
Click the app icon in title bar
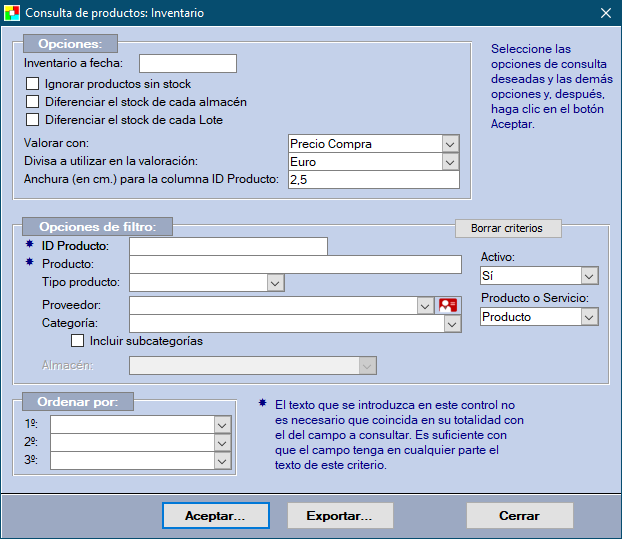(x=12, y=13)
